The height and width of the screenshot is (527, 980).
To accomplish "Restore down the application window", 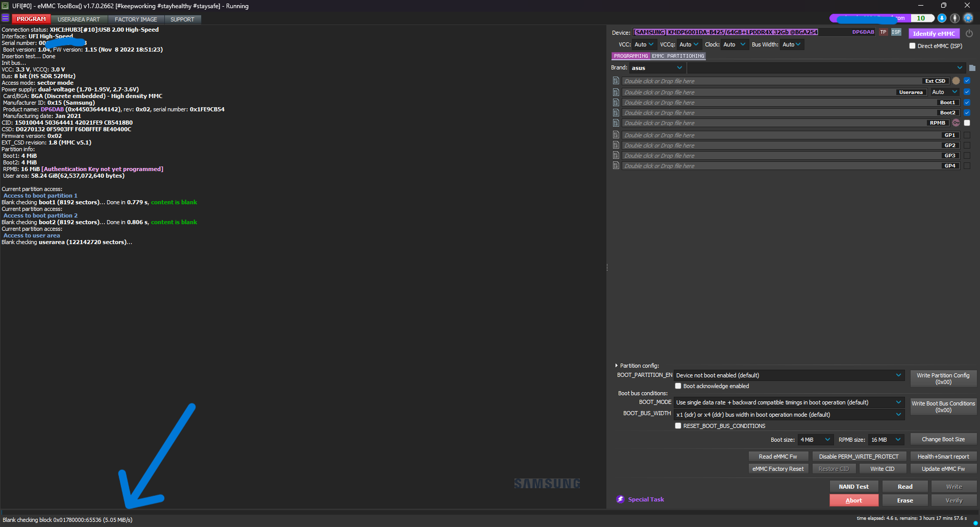I will [x=943, y=6].
